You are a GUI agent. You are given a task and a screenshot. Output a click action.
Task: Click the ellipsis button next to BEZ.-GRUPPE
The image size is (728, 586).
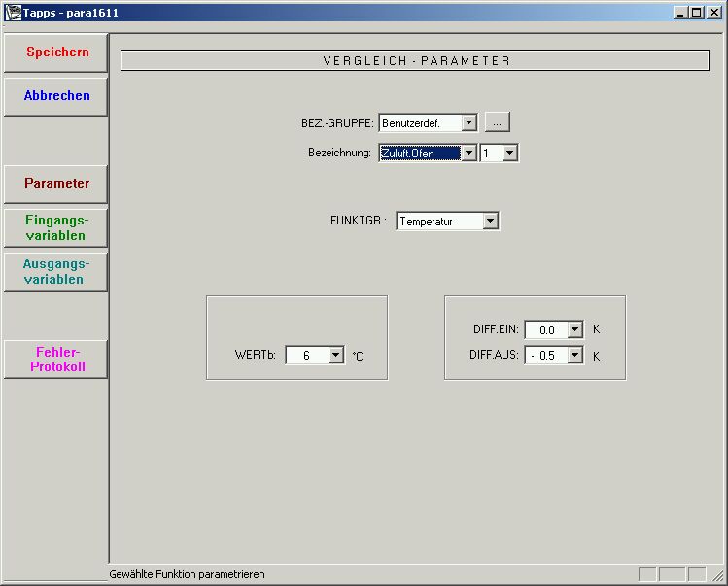497,122
